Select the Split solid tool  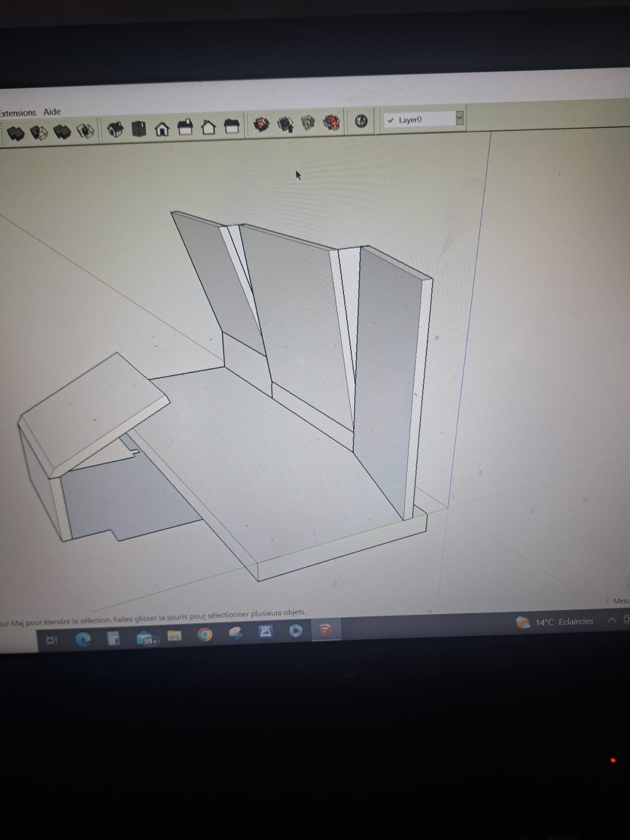pyautogui.click(x=86, y=131)
